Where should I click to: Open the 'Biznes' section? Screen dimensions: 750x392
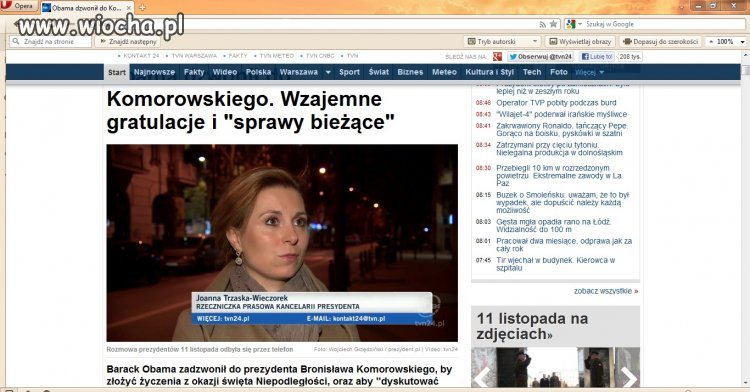pos(410,72)
